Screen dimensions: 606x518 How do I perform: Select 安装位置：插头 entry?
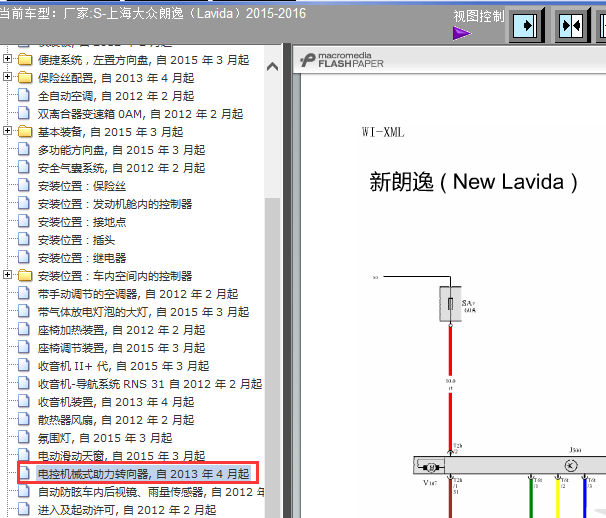tap(77, 240)
